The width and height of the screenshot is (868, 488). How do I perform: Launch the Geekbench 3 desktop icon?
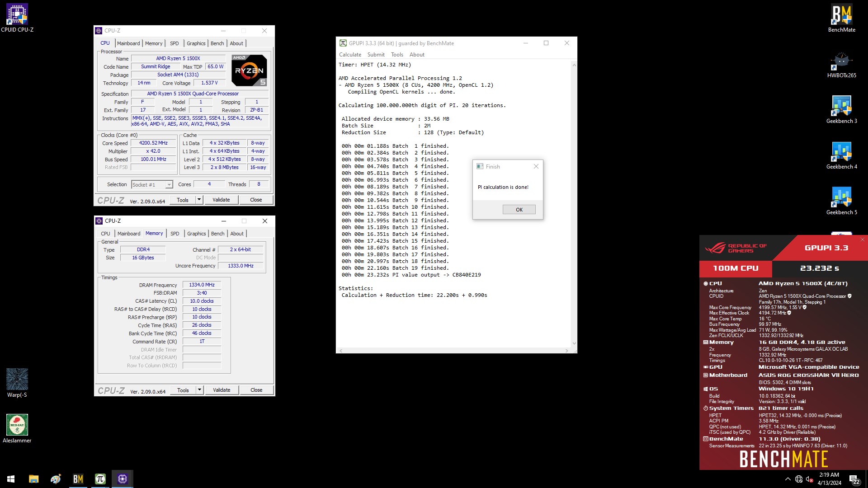pos(841,110)
